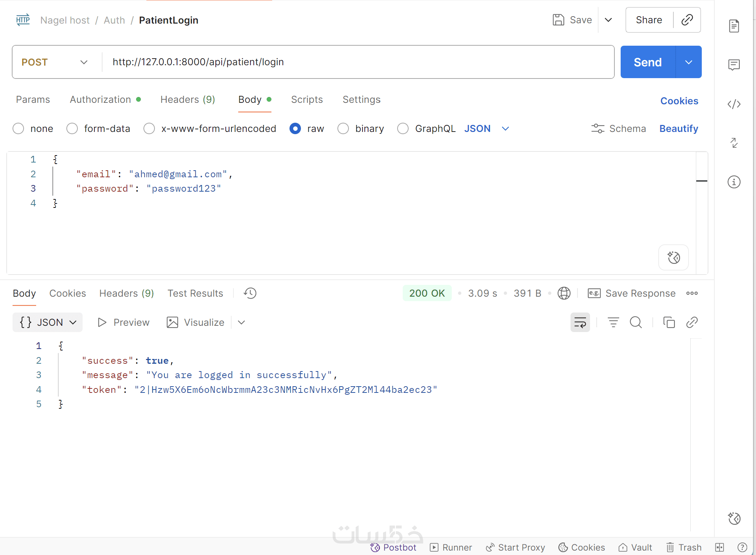This screenshot has width=756, height=555.
Task: Open the documentation icon in right sidebar
Action: point(734,26)
